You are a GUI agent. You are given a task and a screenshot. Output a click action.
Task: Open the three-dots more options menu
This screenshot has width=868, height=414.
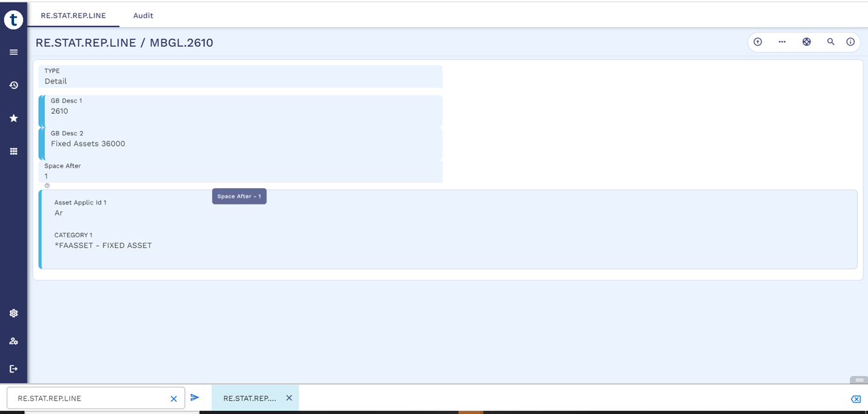(782, 42)
